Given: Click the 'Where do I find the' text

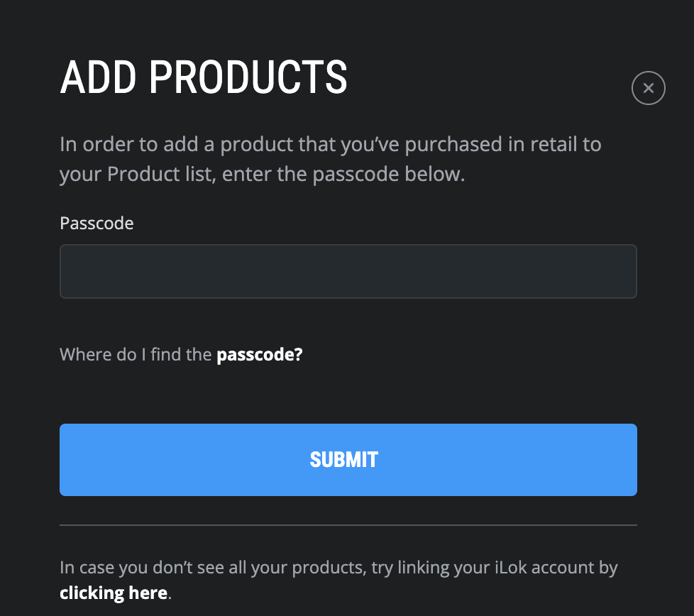Looking at the screenshot, I should coord(136,354).
